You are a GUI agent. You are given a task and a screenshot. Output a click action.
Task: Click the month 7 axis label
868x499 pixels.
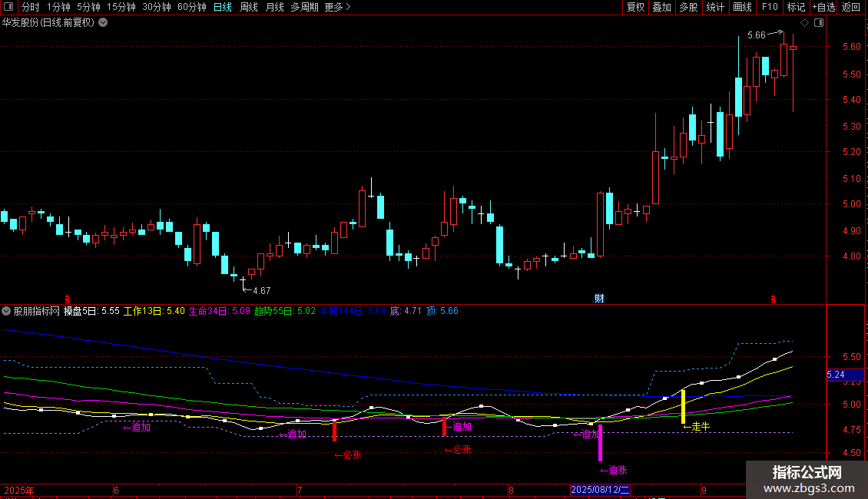click(300, 490)
